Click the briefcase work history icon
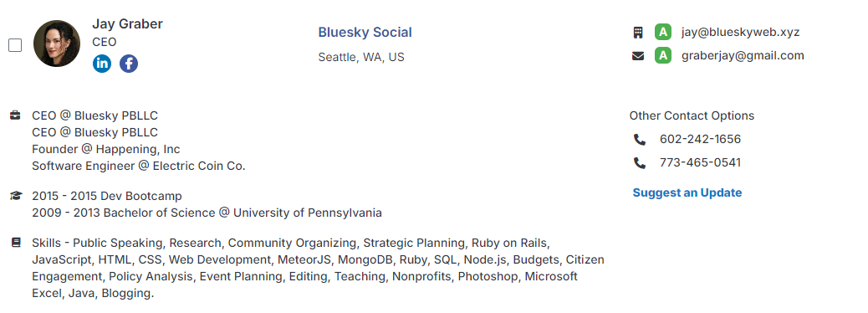This screenshot has height=313, width=868. pyautogui.click(x=16, y=115)
